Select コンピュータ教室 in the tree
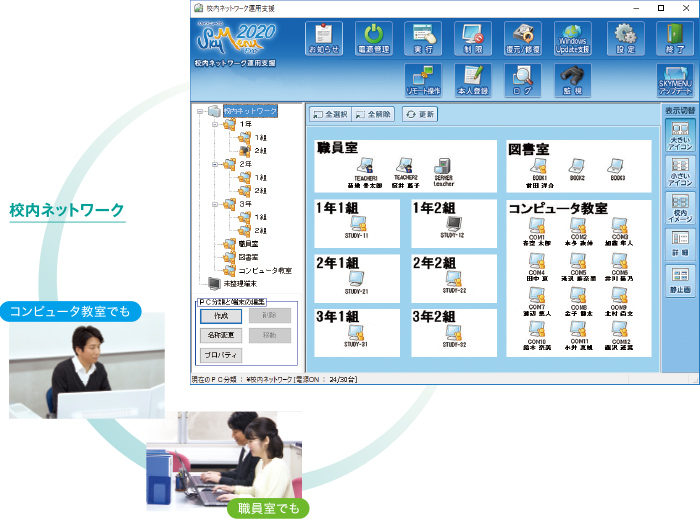Screen dimensions: 700x519 pyautogui.click(x=265, y=271)
